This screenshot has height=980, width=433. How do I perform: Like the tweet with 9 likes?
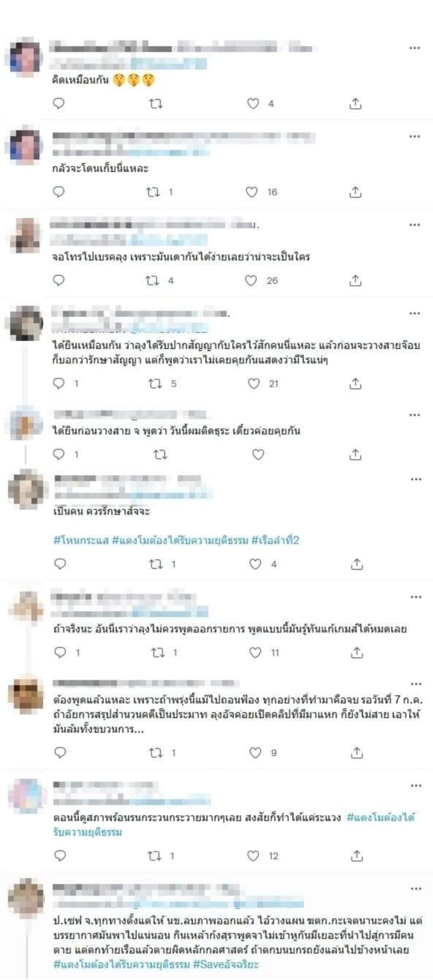pyautogui.click(x=255, y=753)
